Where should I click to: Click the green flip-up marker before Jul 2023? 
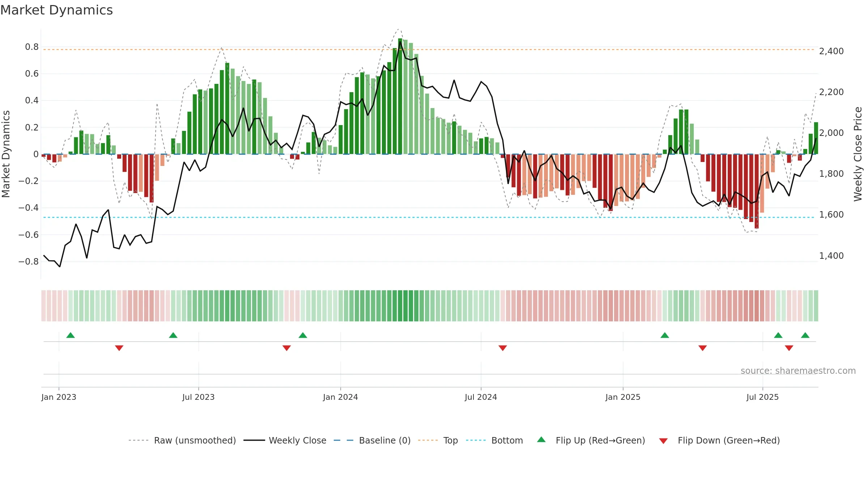[x=173, y=335]
